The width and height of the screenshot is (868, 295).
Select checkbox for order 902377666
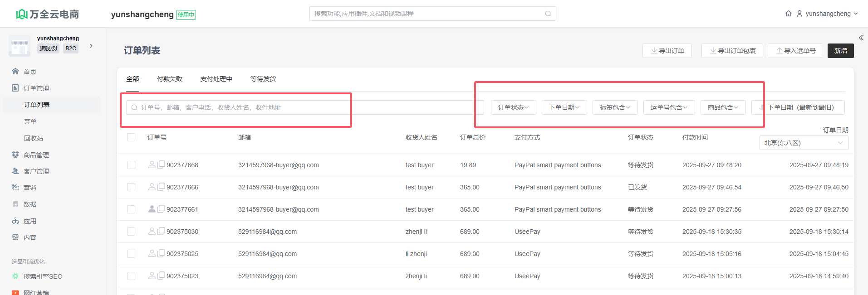(x=131, y=187)
